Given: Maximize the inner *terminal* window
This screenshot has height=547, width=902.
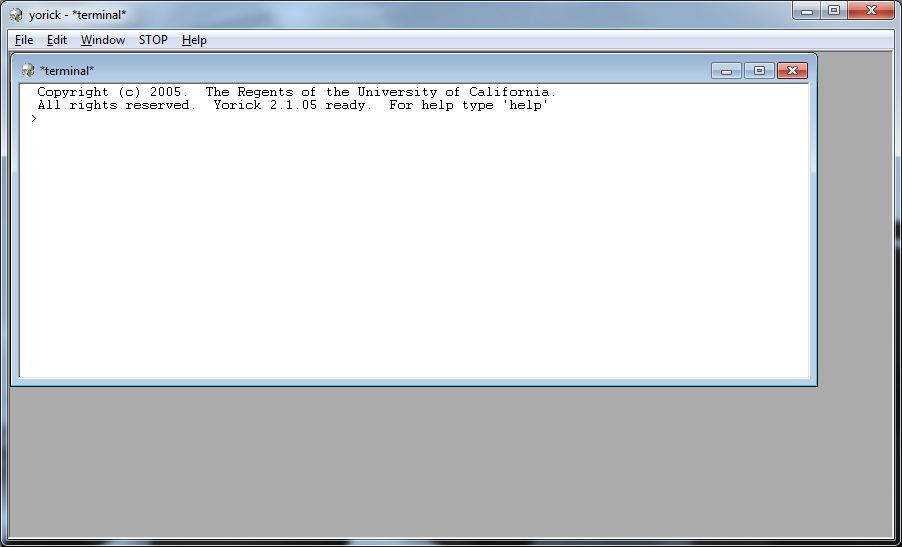Looking at the screenshot, I should [759, 71].
